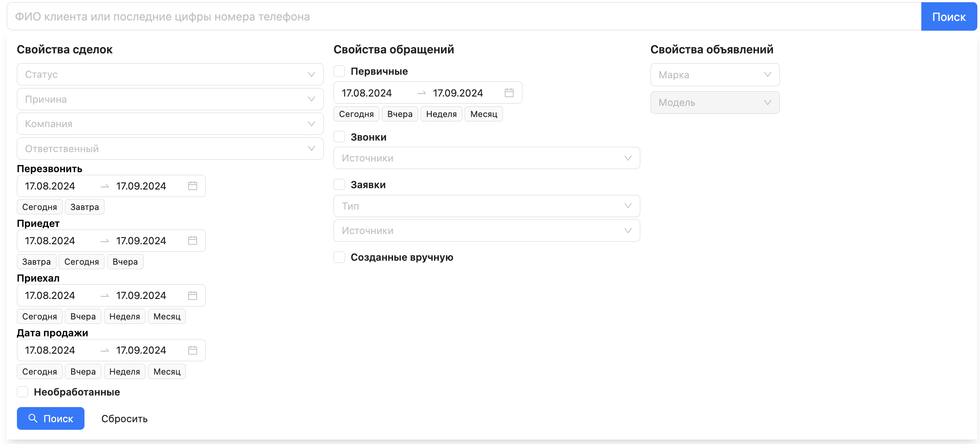Expand the Ответственный dropdown
Viewport: 980px width, 444px height.
(170, 149)
